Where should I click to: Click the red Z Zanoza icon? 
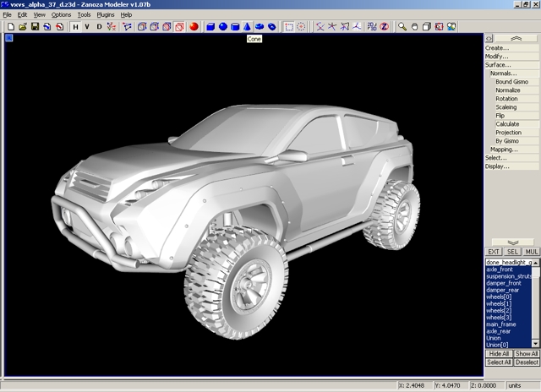pyautogui.click(x=384, y=27)
